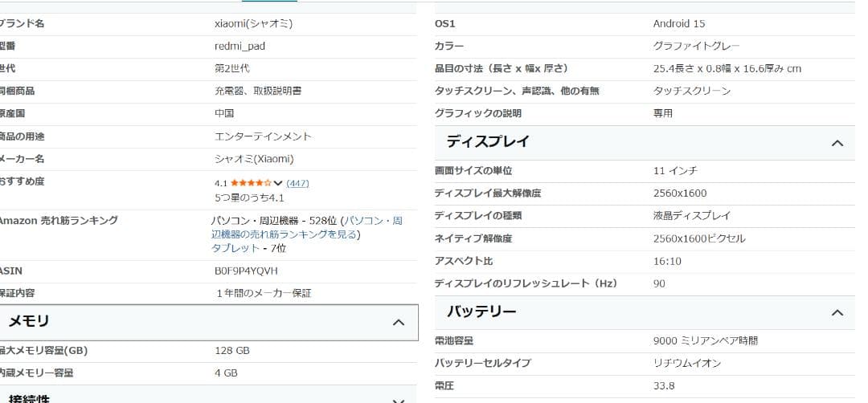Click the バッテリー section heading
The height and width of the screenshot is (403, 868).
coord(481,311)
